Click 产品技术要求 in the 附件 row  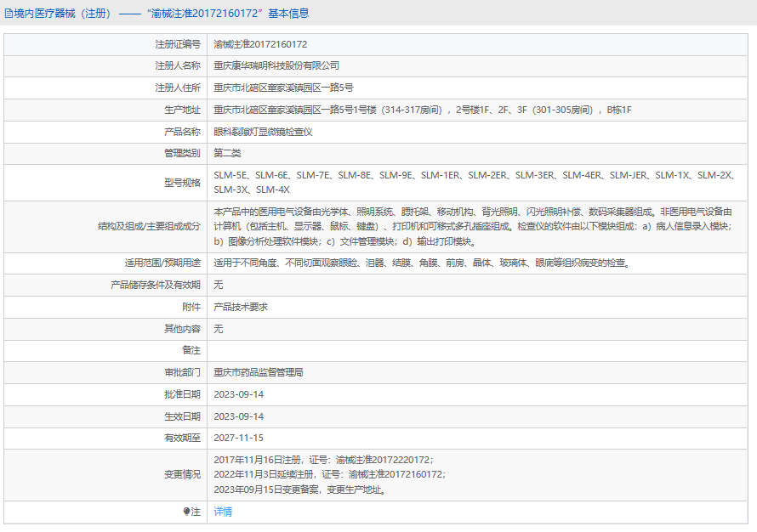coord(241,307)
